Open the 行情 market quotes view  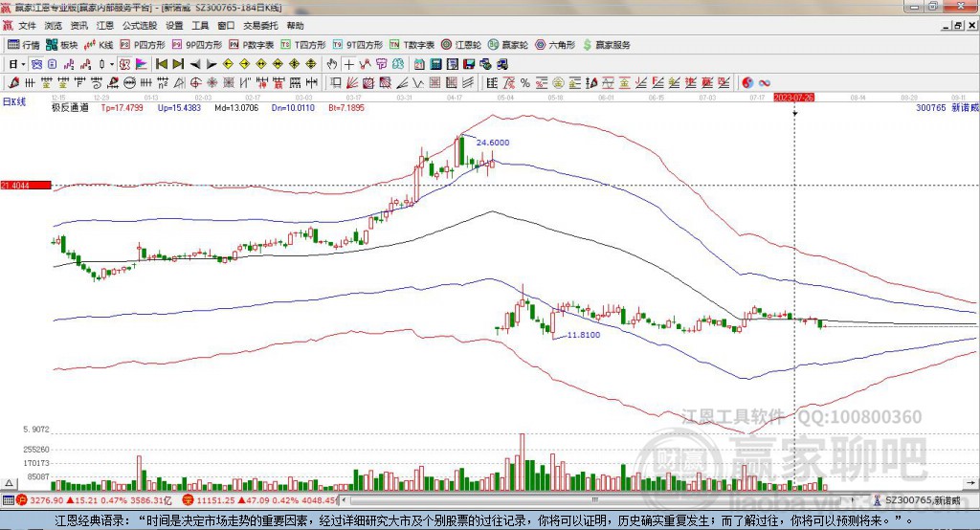point(24,45)
